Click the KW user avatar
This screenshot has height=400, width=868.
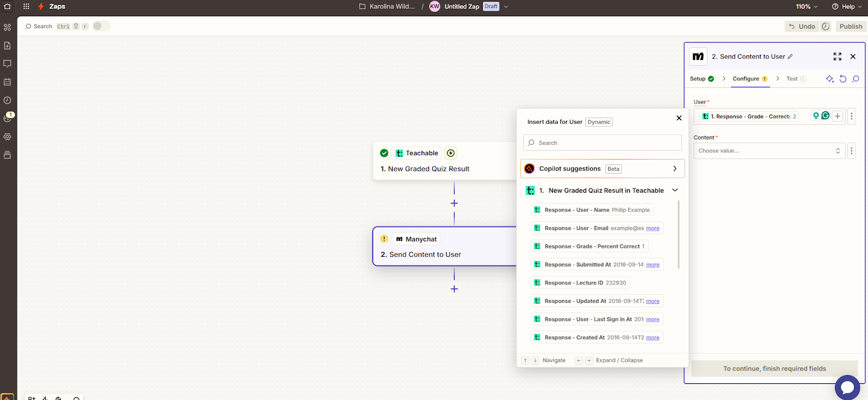coord(435,7)
